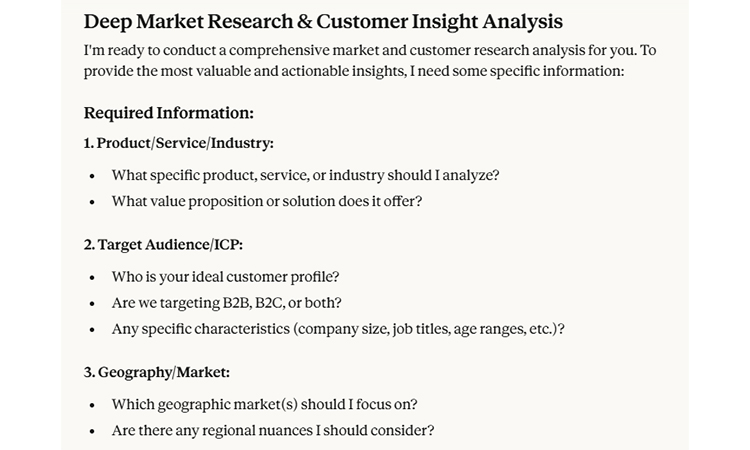Click the "Are there any regional nuances" line
Image resolution: width=750 pixels, height=450 pixels.
(272, 431)
